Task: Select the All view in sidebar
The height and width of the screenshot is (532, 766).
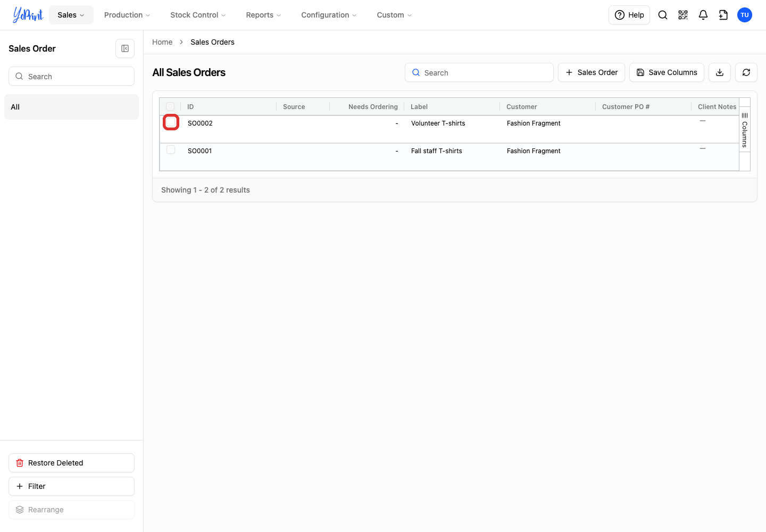Action: click(x=71, y=107)
